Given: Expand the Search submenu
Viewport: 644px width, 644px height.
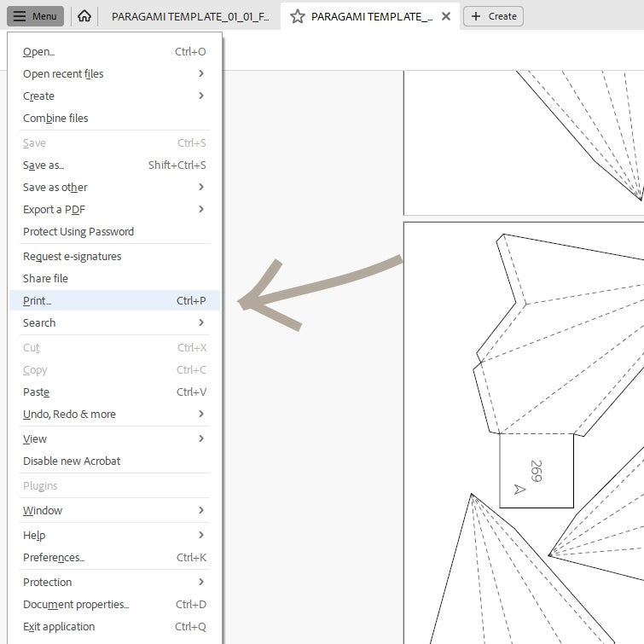Looking at the screenshot, I should pyautogui.click(x=114, y=322).
